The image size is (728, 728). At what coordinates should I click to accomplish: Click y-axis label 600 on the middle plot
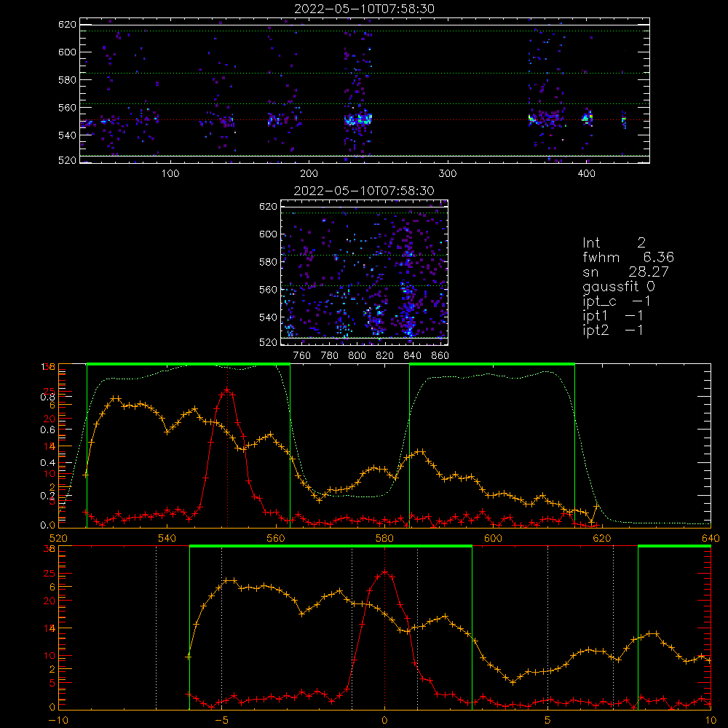(x=269, y=234)
